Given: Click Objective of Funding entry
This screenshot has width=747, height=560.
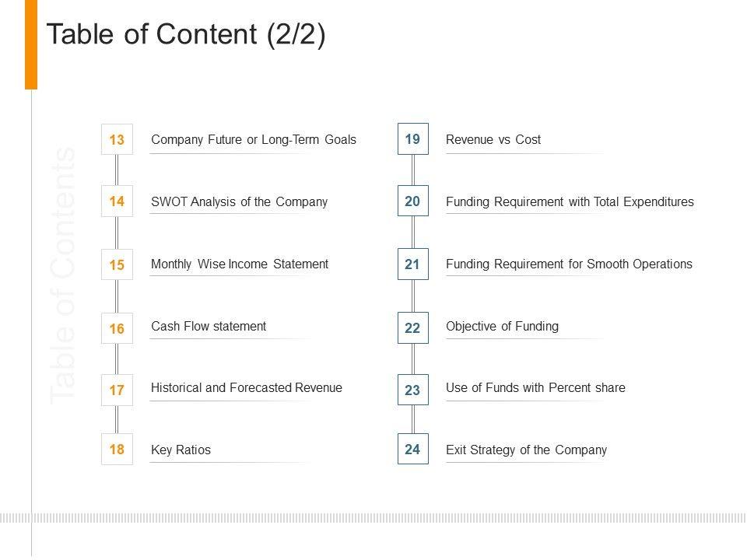Looking at the screenshot, I should click(x=502, y=327).
